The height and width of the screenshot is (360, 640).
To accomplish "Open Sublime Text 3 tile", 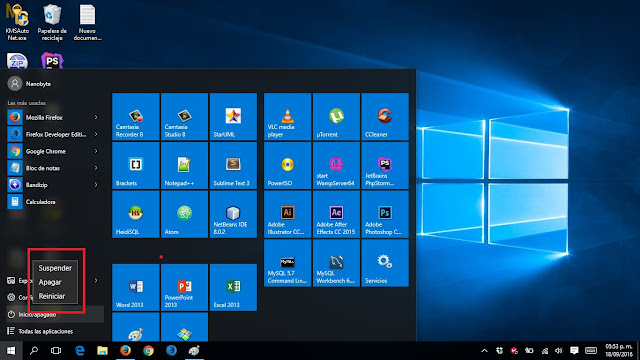I will (x=233, y=165).
